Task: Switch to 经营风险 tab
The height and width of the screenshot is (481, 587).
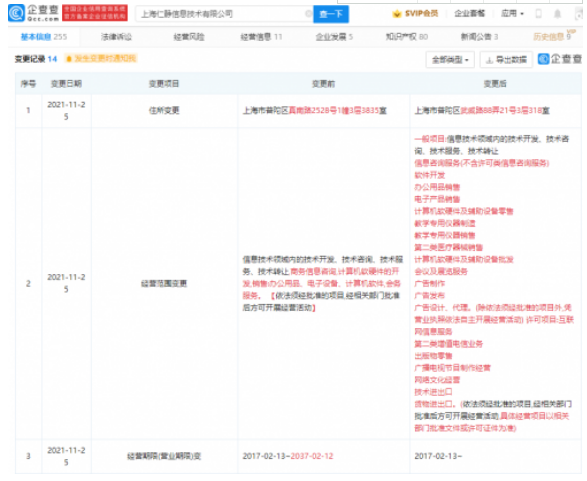Action: 189,37
